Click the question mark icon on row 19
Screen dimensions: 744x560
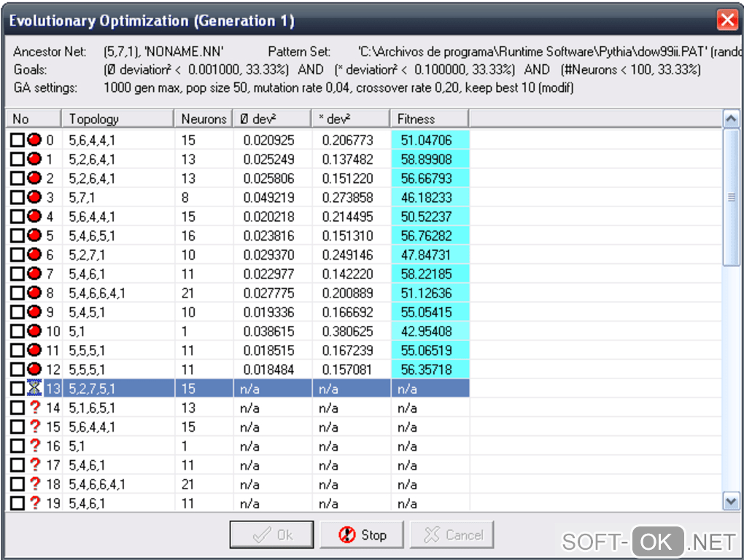tap(34, 503)
